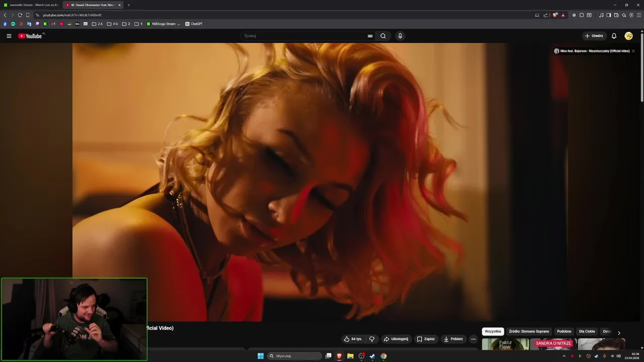Open the Brave VPN shield icon
The width and height of the screenshot is (644, 362).
631,15
